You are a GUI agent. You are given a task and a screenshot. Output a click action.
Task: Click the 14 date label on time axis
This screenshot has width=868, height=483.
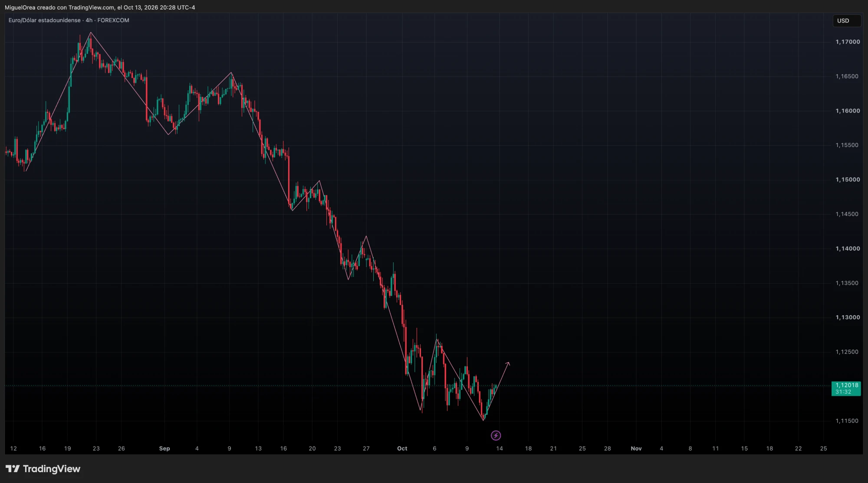point(500,448)
